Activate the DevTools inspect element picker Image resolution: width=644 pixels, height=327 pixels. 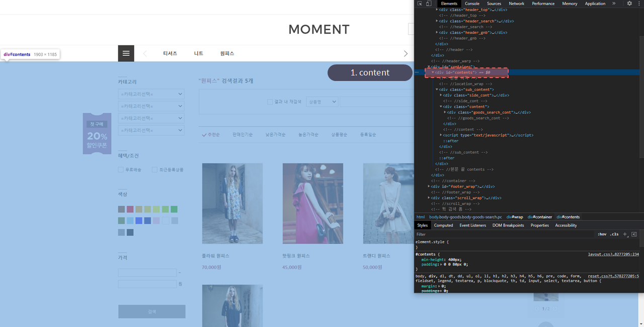(x=420, y=4)
